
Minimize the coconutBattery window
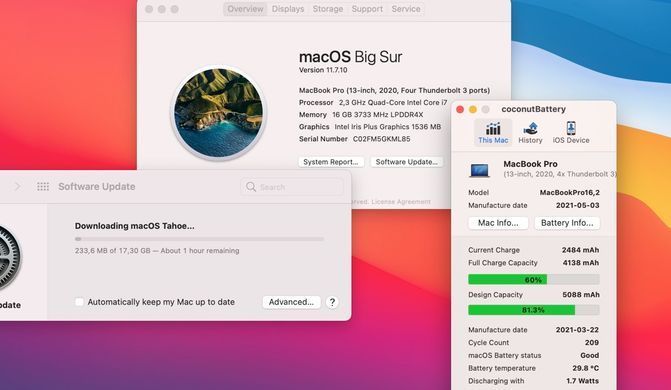(x=473, y=109)
